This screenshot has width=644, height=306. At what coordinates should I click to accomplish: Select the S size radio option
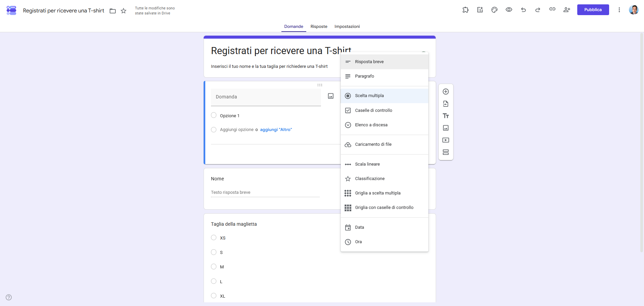tap(214, 252)
